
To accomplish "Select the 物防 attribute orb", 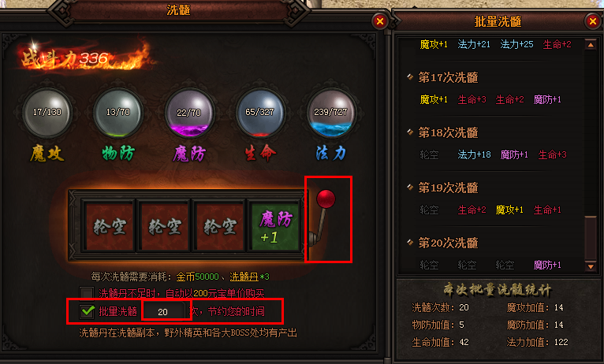I will click(x=117, y=113).
